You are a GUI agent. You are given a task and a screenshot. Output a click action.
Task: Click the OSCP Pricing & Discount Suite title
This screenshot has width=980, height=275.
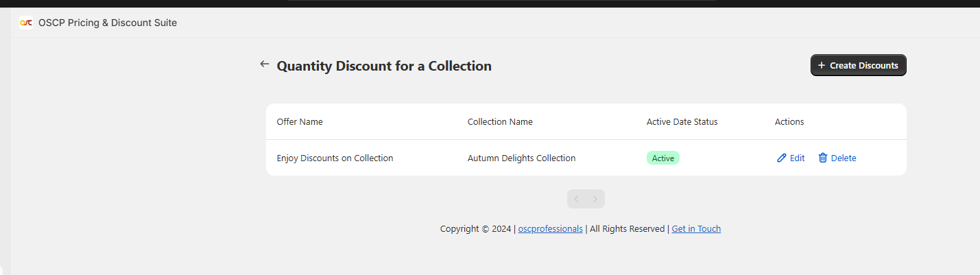[x=108, y=23]
